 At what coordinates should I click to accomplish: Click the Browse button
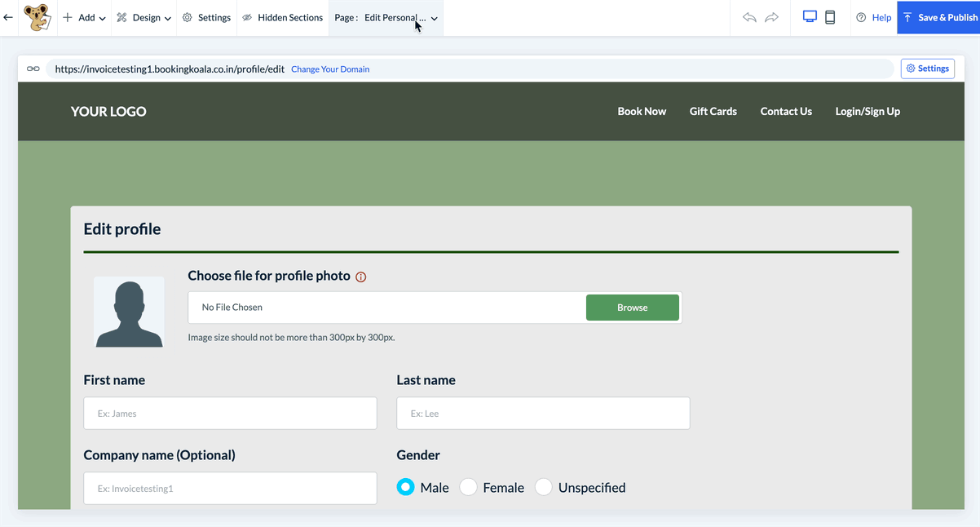(x=633, y=308)
